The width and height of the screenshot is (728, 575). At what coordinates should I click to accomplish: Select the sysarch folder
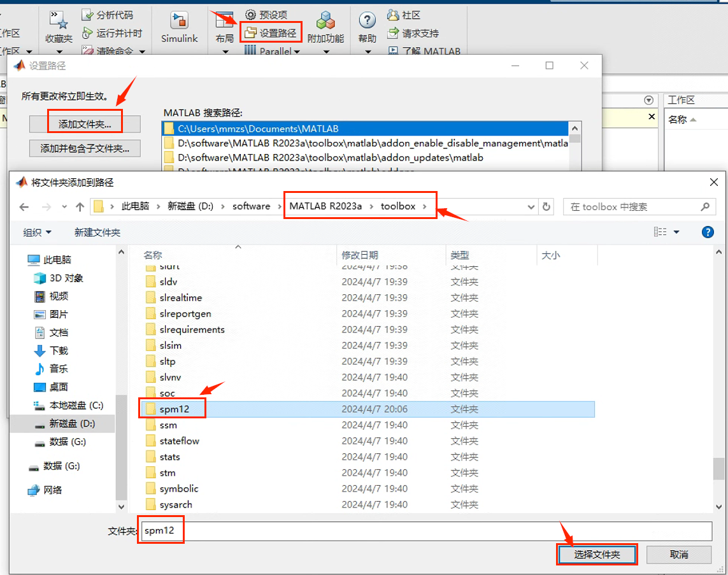coord(176,504)
